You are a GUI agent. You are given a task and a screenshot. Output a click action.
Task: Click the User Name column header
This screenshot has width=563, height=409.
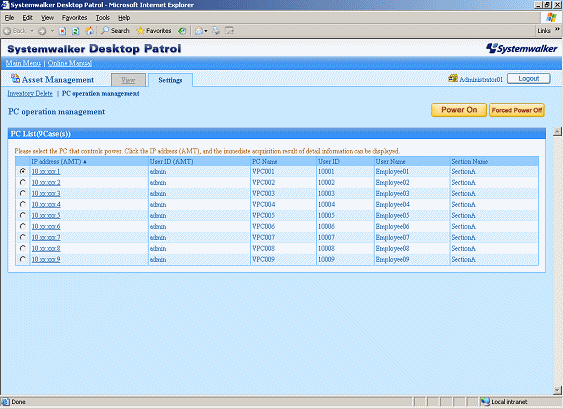tap(390, 162)
